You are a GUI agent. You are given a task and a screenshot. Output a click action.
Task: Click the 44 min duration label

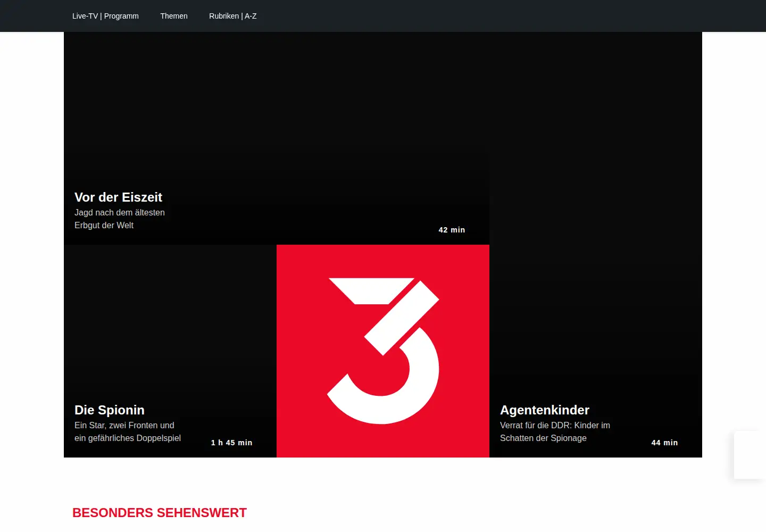click(x=664, y=443)
